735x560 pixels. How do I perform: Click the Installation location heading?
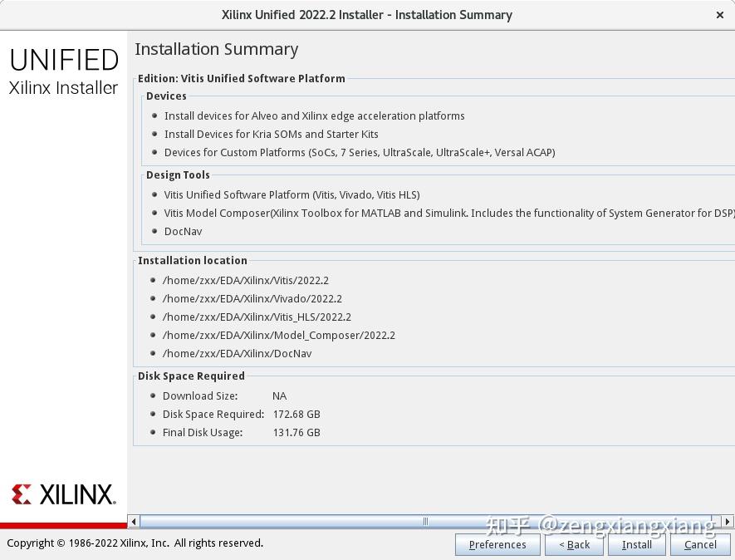[192, 260]
